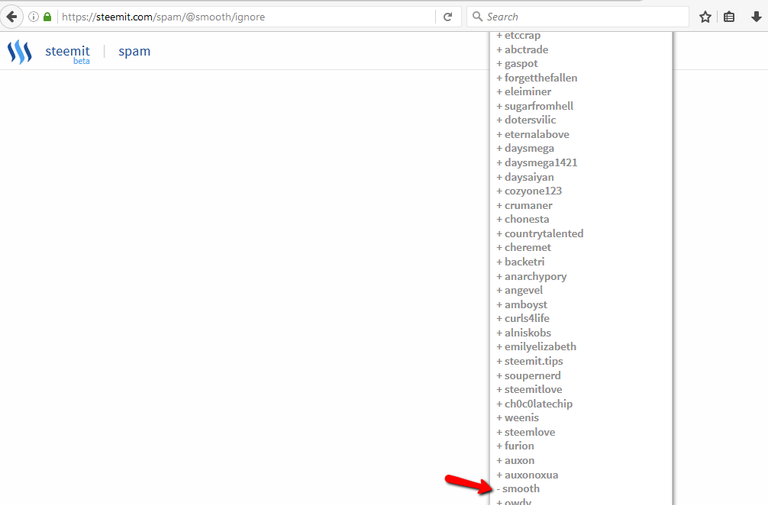Select the abctrade list entry

coord(522,49)
